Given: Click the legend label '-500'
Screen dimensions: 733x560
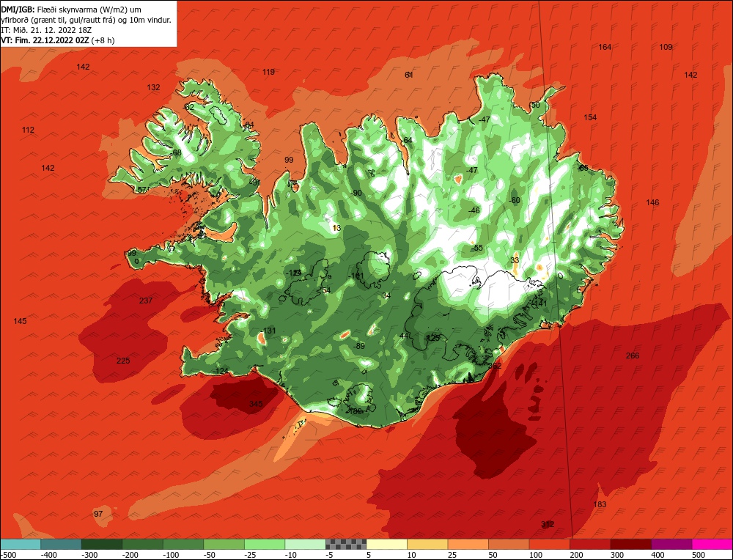Looking at the screenshot, I should 8,555.
